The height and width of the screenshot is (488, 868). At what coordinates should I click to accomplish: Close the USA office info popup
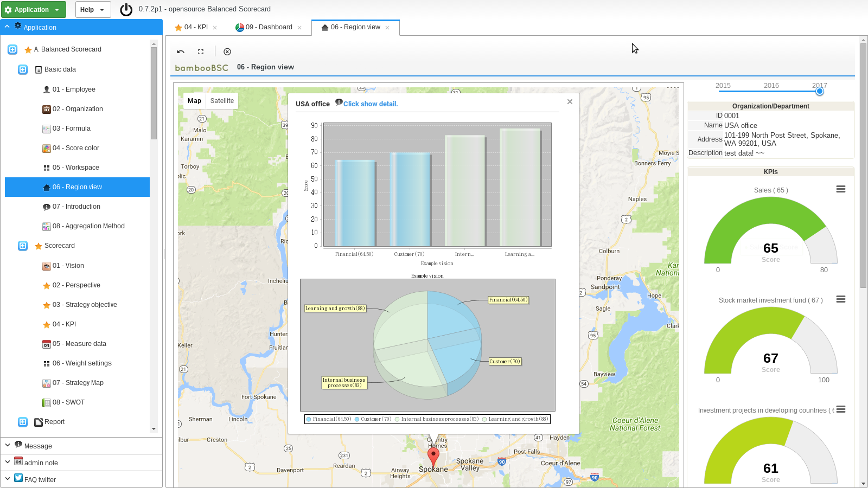click(x=570, y=101)
